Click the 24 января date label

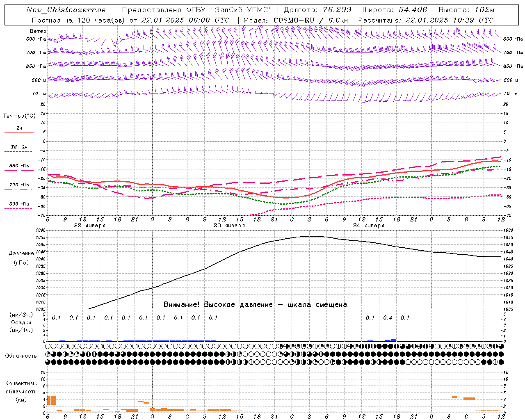tap(368, 226)
